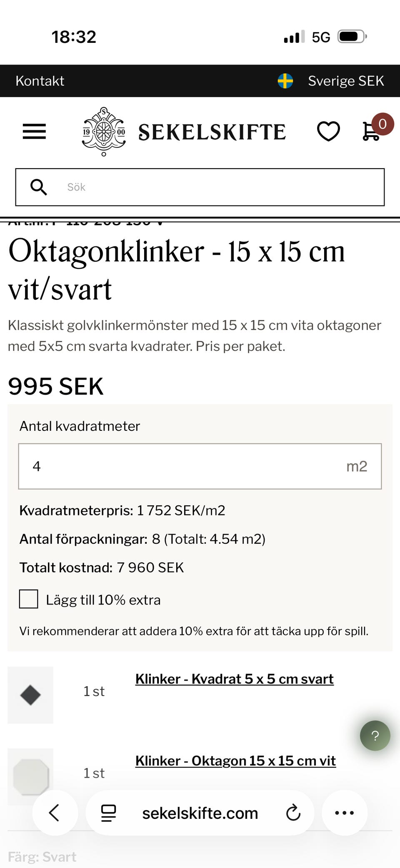Click the Swedish flag icon
Image resolution: width=400 pixels, height=868 pixels.
285,81
